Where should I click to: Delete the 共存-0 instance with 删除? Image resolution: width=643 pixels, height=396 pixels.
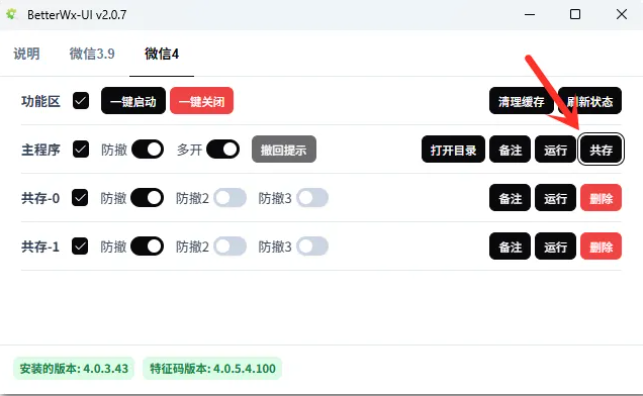601,198
